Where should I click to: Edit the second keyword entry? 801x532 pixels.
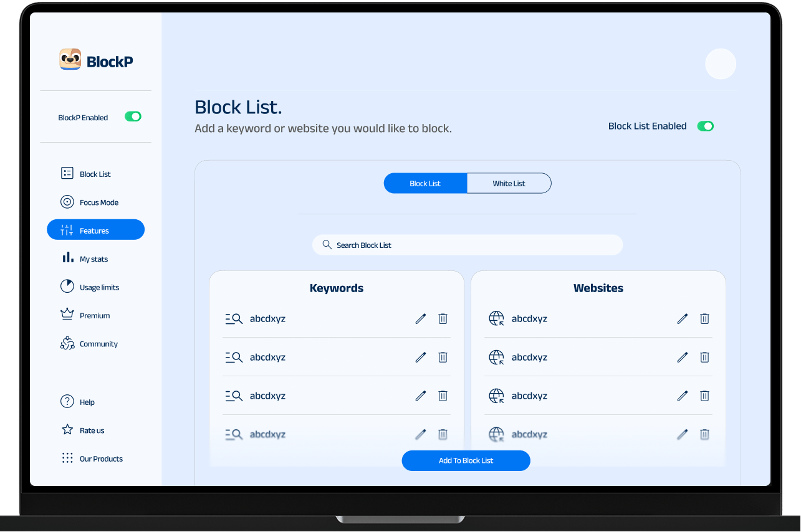pos(421,357)
